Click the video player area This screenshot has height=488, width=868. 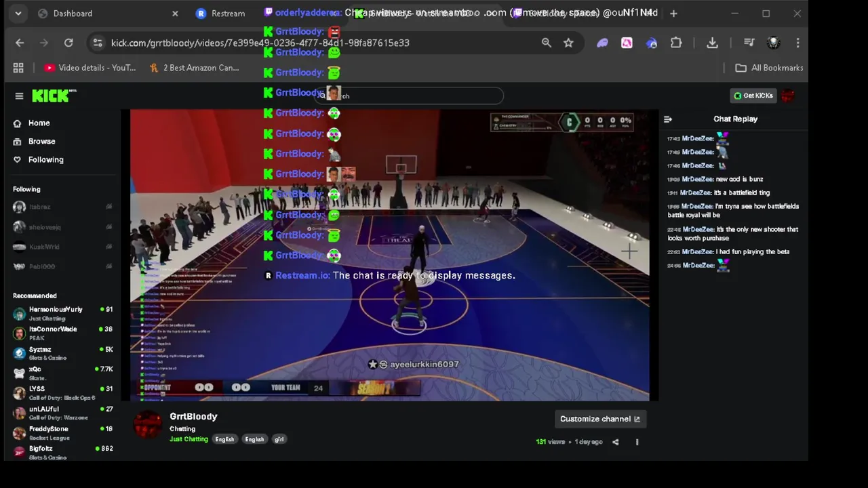pos(390,256)
